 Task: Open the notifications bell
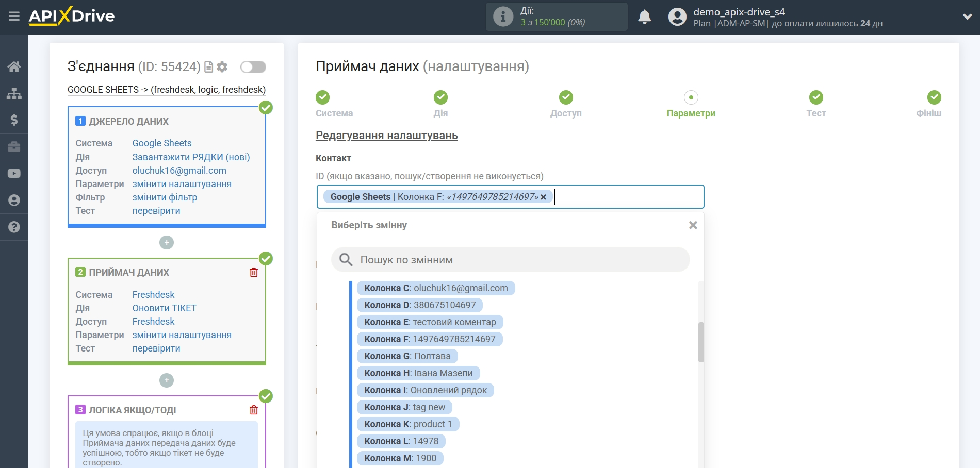644,17
